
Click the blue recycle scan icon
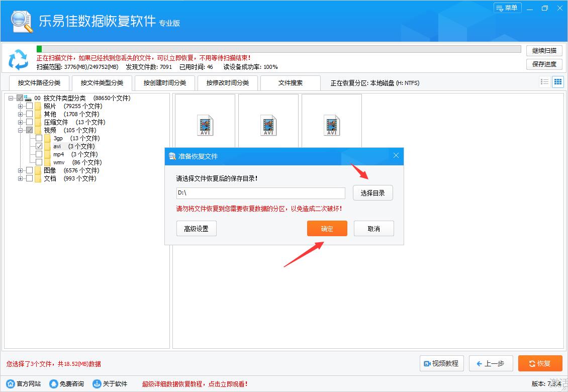click(x=19, y=59)
